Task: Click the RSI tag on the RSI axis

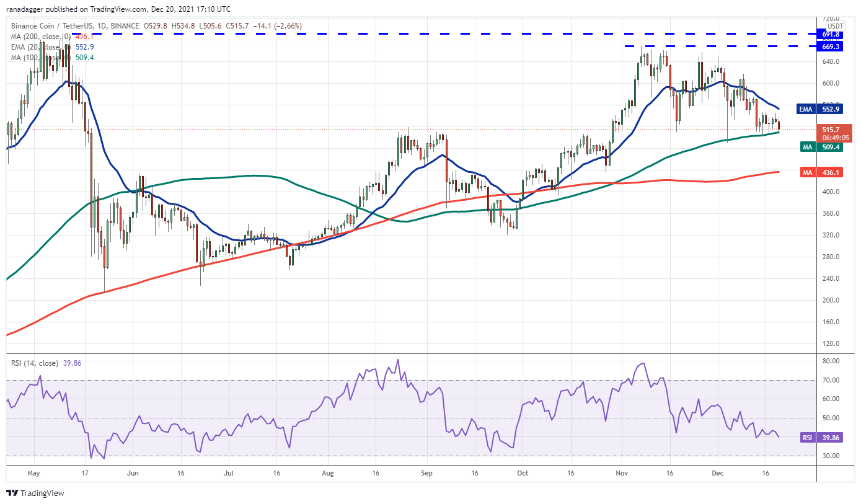Action: 807,438
